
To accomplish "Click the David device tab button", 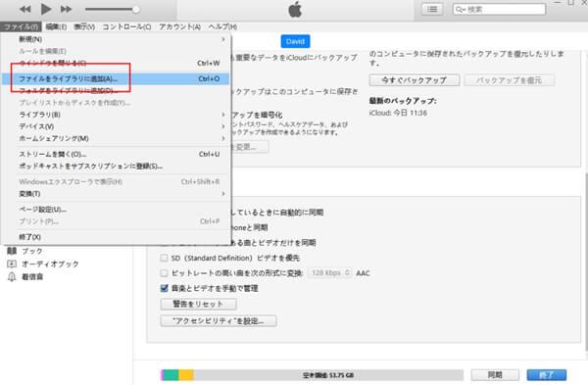I will point(295,41).
